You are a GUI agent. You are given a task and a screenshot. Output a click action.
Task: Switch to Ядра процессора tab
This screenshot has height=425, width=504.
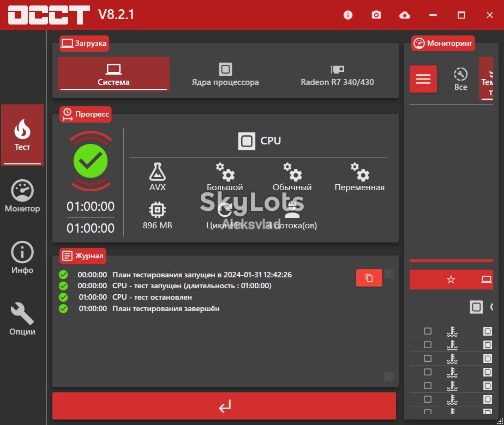click(225, 74)
